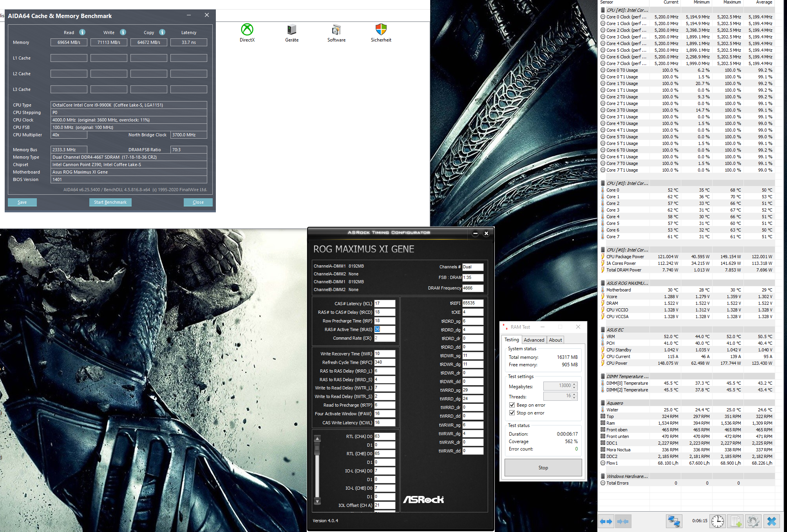Open HWiNFO sensor settings gear icon
787x532 pixels.
tap(753, 521)
